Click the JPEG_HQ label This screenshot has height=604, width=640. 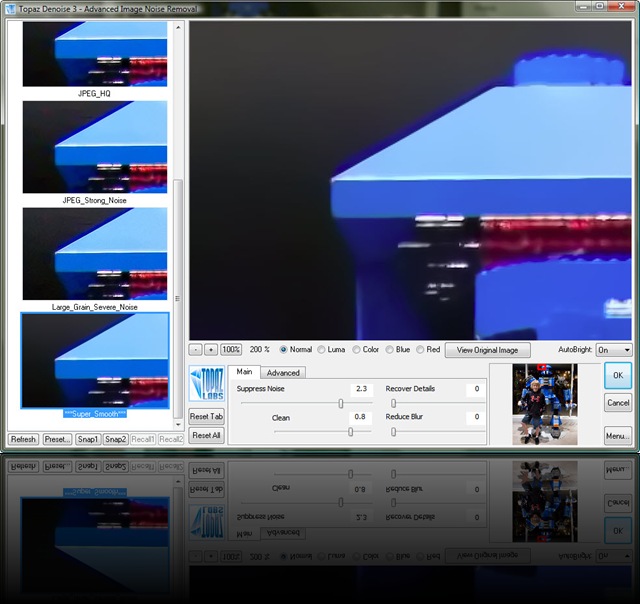pyautogui.click(x=94, y=93)
